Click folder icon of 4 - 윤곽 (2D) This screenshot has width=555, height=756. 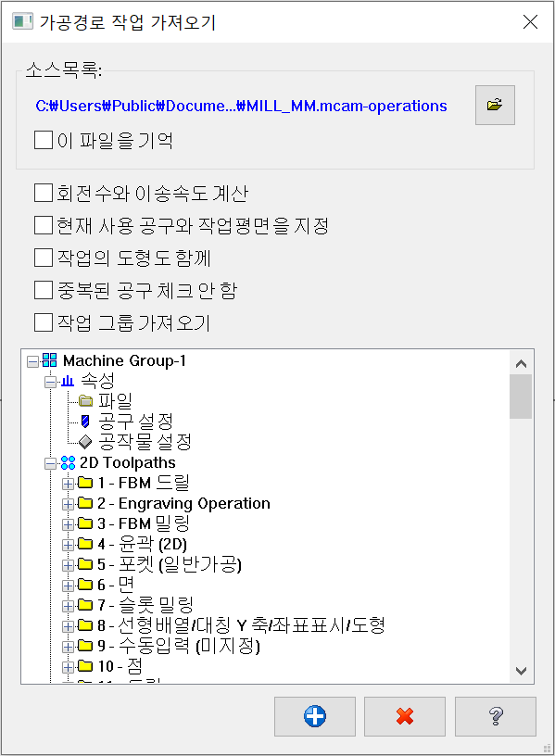point(85,544)
